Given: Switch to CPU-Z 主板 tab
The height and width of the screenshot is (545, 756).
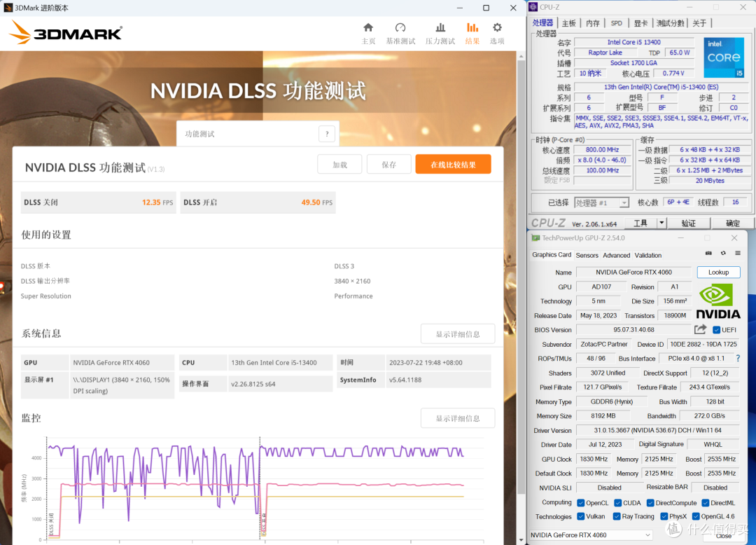Looking at the screenshot, I should point(569,23).
